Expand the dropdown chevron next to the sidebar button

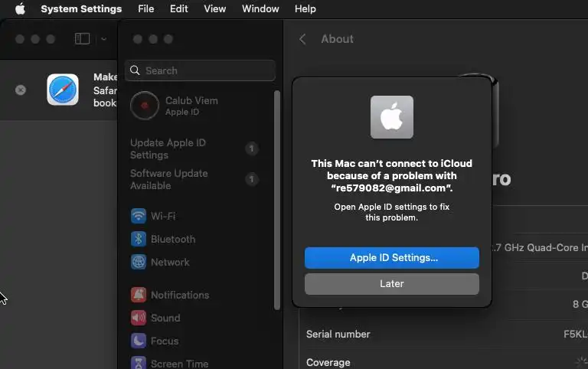[x=104, y=38]
